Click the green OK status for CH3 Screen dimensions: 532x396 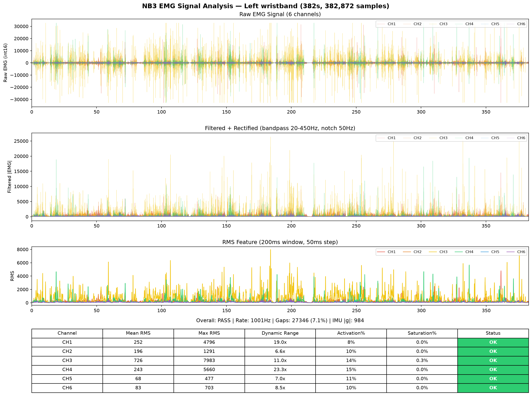tap(493, 360)
